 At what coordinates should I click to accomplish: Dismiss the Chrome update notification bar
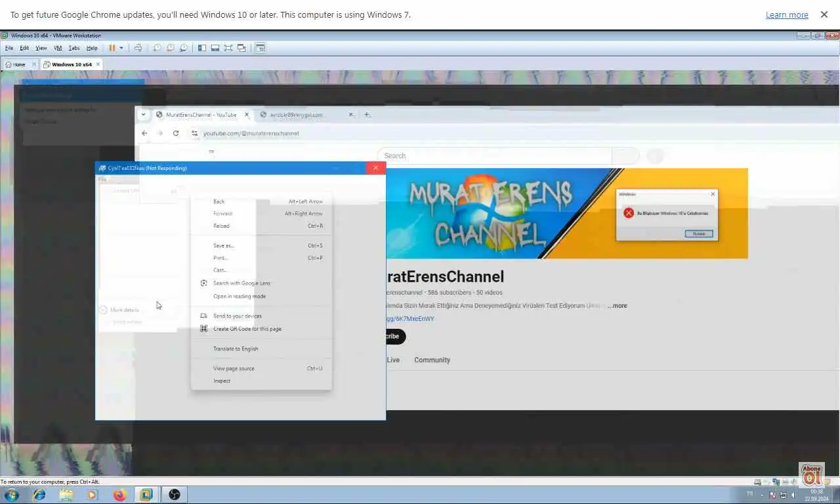pos(824,14)
